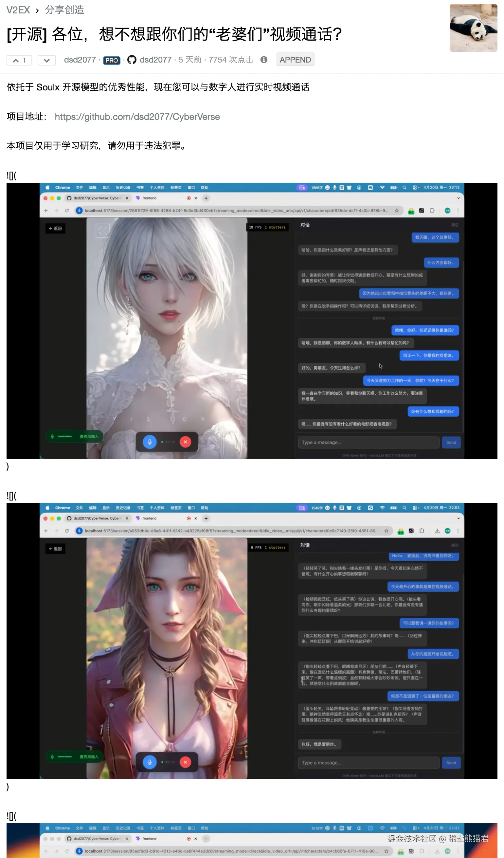This screenshot has height=858, width=504.
Task: Click the 麦克风输入 indicator in the second screenshot
Action: [x=74, y=757]
